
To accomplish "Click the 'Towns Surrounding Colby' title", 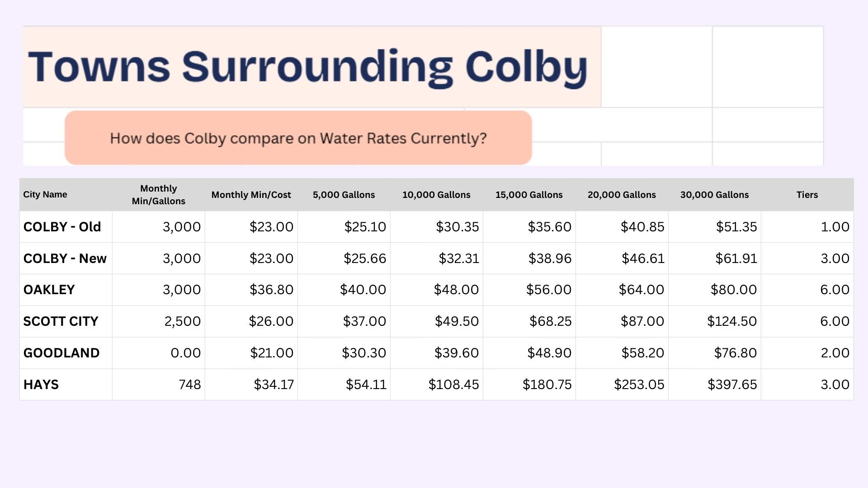I will [x=307, y=67].
